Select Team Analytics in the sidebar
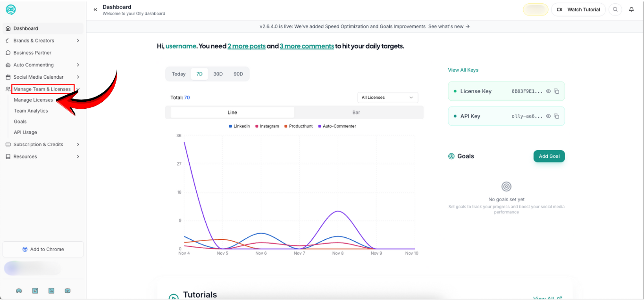The height and width of the screenshot is (301, 644). (x=31, y=111)
